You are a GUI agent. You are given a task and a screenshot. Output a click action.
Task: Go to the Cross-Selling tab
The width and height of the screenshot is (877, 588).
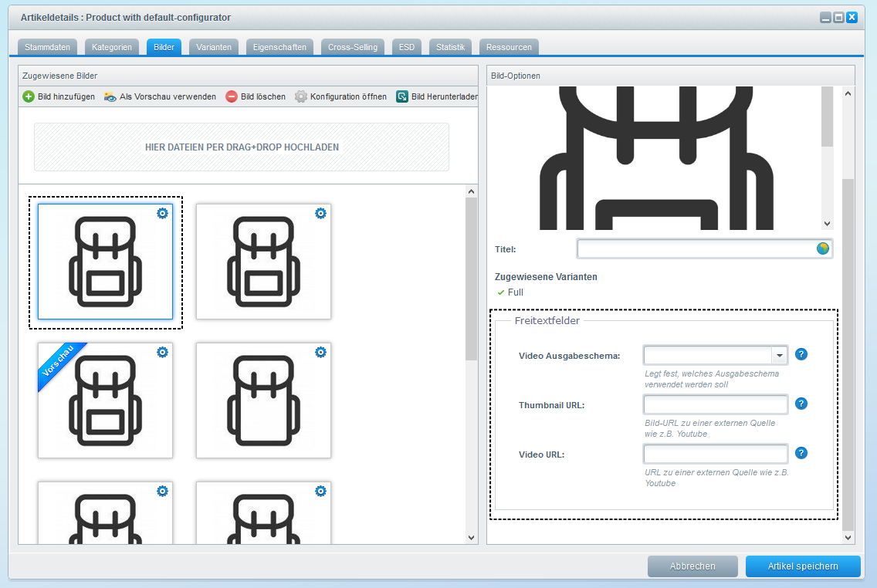(352, 47)
